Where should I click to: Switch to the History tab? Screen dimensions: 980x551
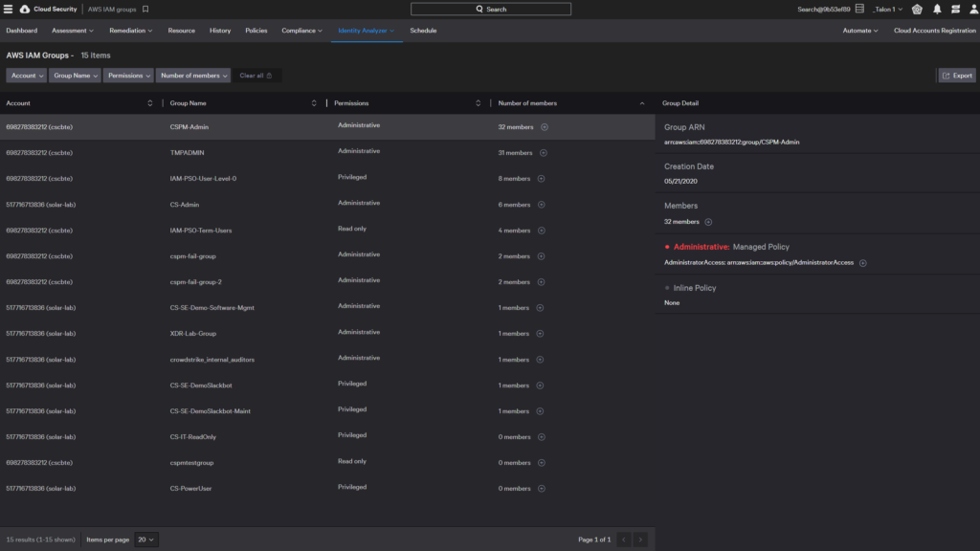220,31
